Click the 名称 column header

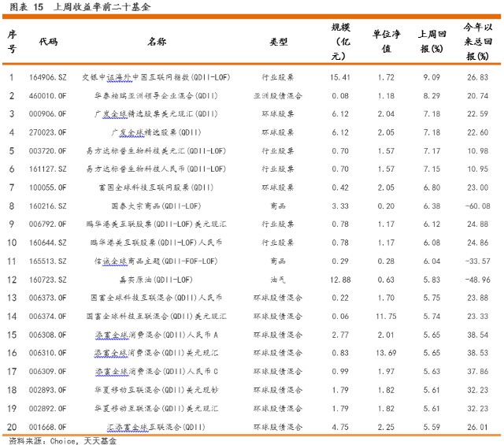click(x=157, y=41)
